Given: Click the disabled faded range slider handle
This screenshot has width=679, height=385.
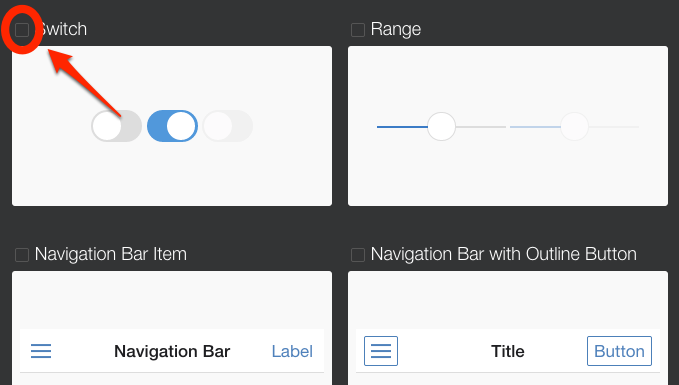Looking at the screenshot, I should [x=575, y=126].
